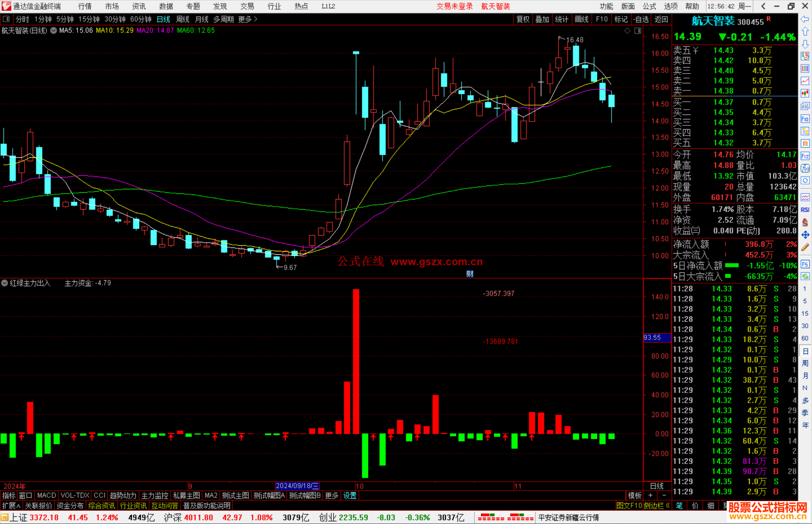The width and height of the screenshot is (812, 524).
Task: Click the 5日净流入额 green bar indicator
Action: (732, 265)
